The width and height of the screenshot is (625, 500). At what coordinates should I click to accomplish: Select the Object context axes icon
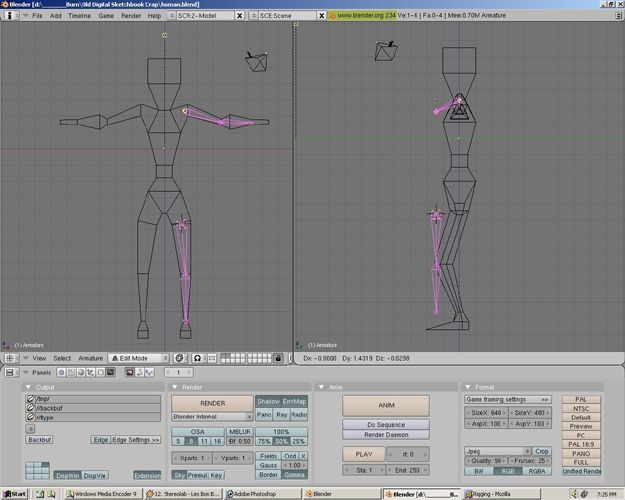(90, 372)
